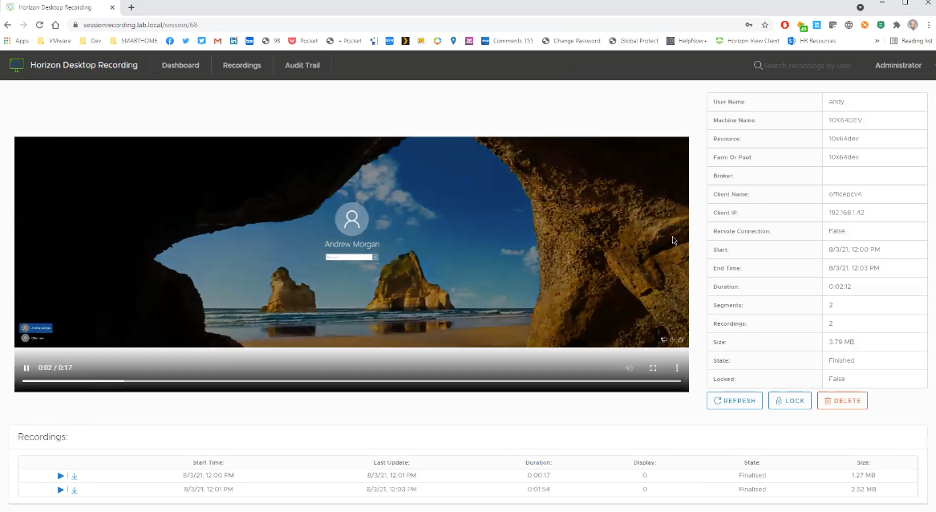
Task: Reload the page with the browser refresh icon
Action: (x=40, y=24)
